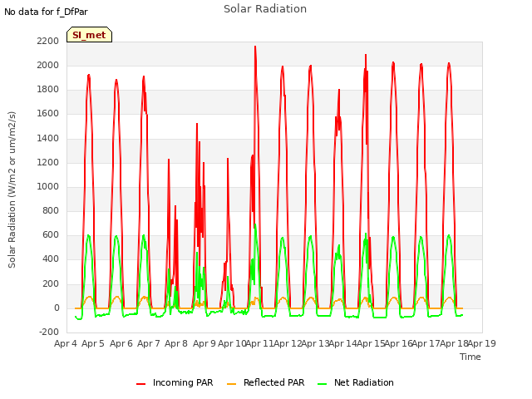532x399 pixels.
Task: Click the 2000 y-axis tick label
Action: click(48, 65)
